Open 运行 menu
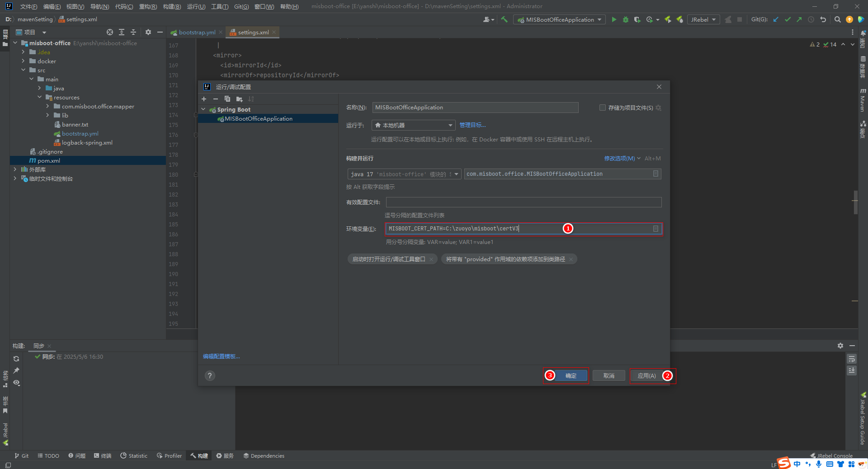Screen dimensions: 868x469 pos(196,6)
